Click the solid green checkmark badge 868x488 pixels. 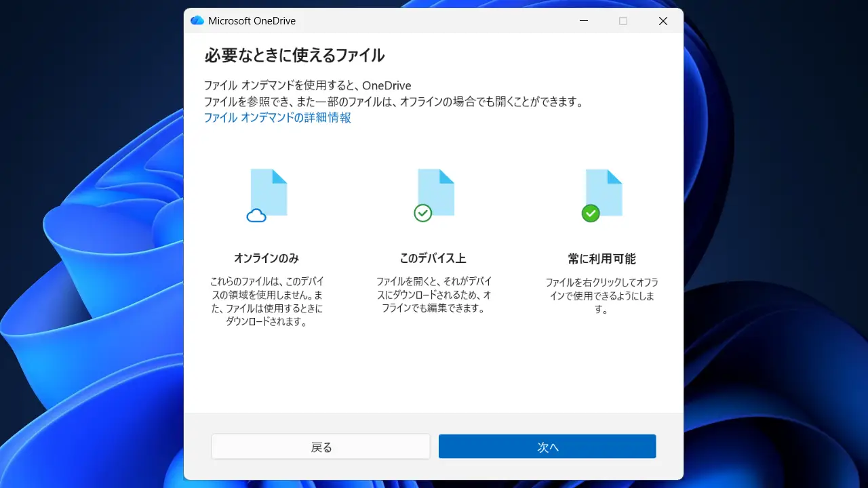(591, 213)
